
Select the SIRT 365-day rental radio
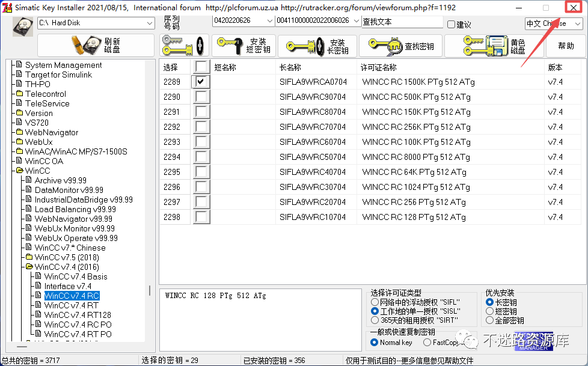(x=374, y=320)
